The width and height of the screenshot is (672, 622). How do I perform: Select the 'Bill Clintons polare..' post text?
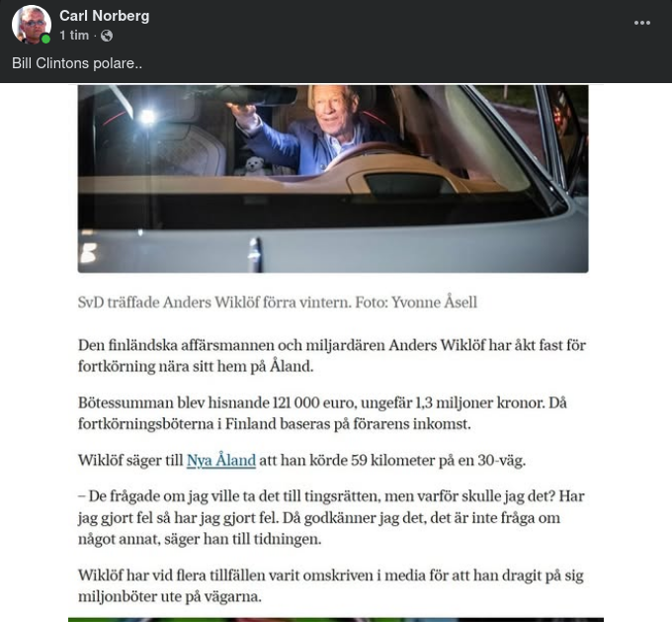(77, 63)
